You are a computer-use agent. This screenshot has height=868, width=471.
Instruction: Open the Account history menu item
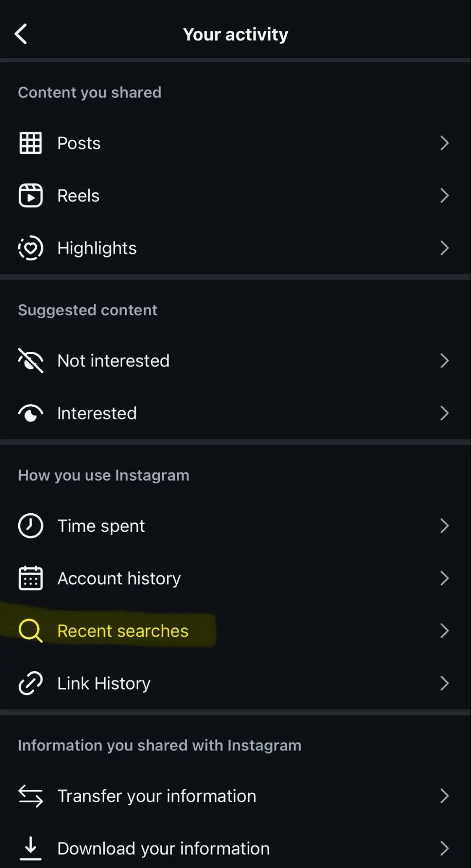119,578
